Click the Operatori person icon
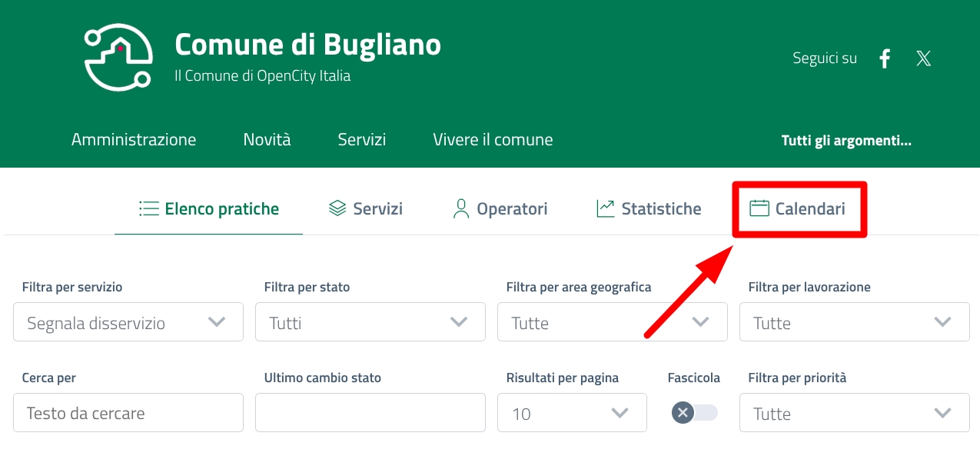This screenshot has height=456, width=980. pos(461,208)
